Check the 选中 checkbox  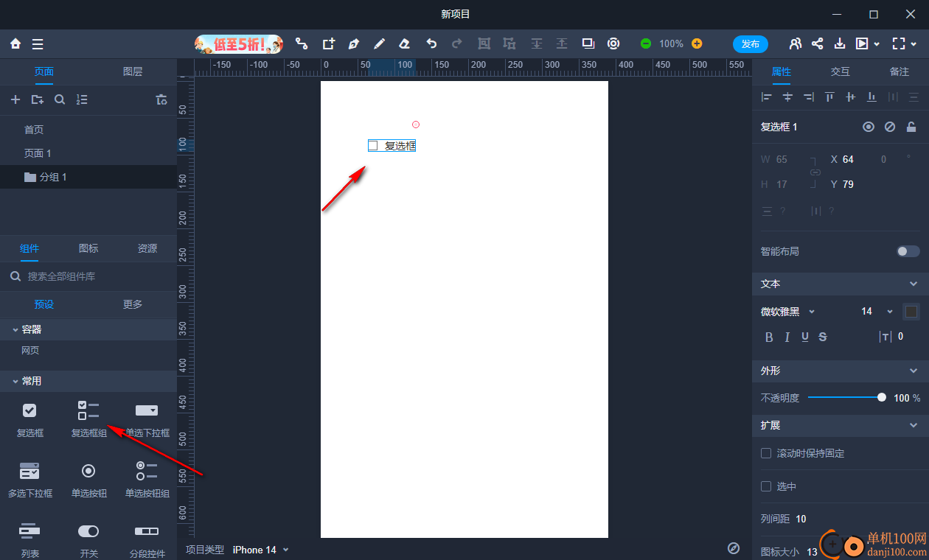point(766,486)
